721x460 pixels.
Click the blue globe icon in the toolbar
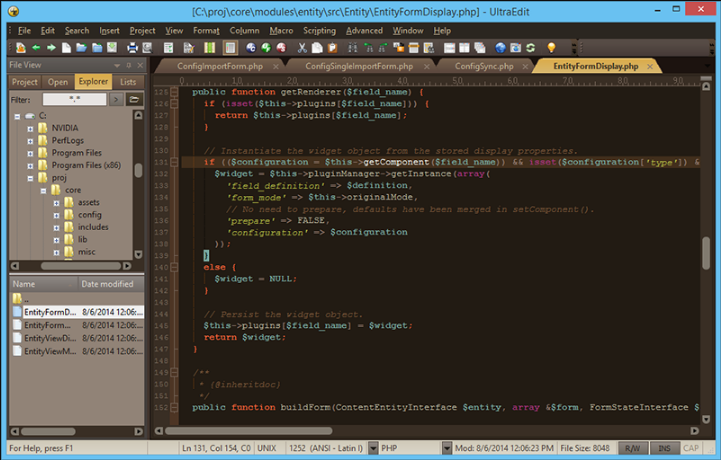[501, 47]
